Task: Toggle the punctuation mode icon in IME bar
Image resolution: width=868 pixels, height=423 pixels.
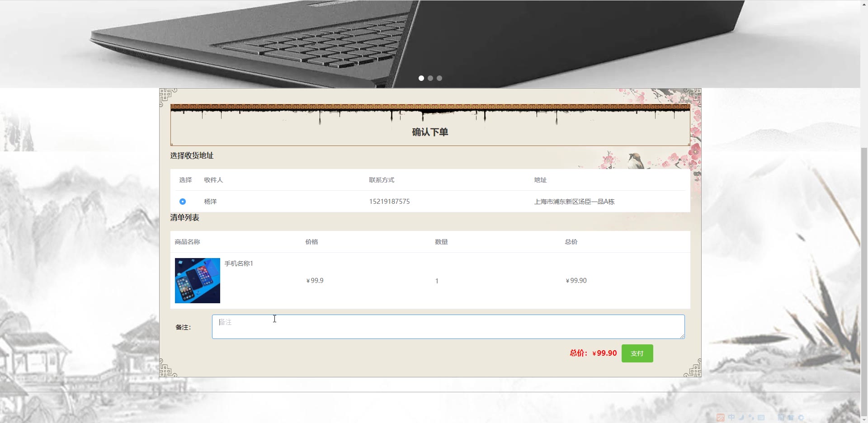Action: [x=751, y=418]
